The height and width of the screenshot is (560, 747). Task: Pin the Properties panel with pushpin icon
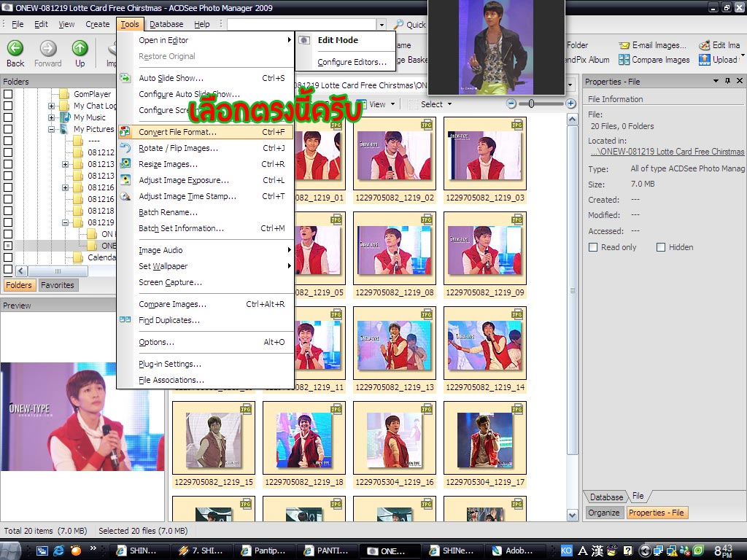click(x=727, y=81)
